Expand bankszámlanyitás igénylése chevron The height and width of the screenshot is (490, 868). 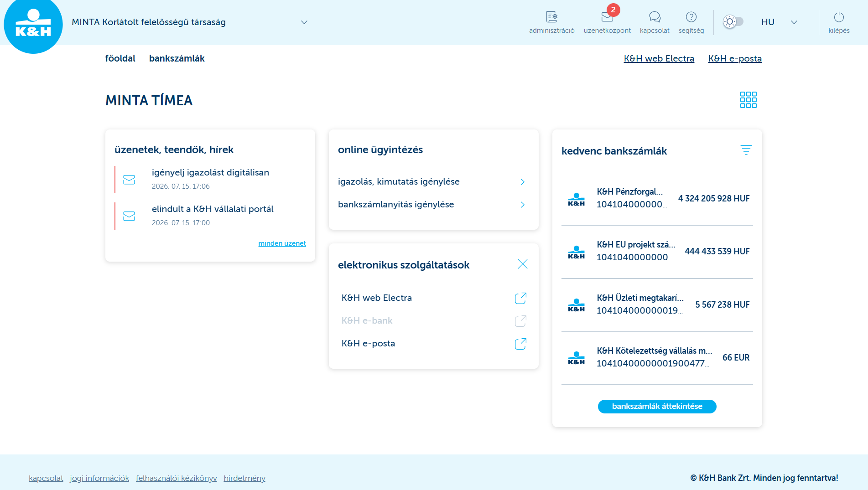click(523, 205)
